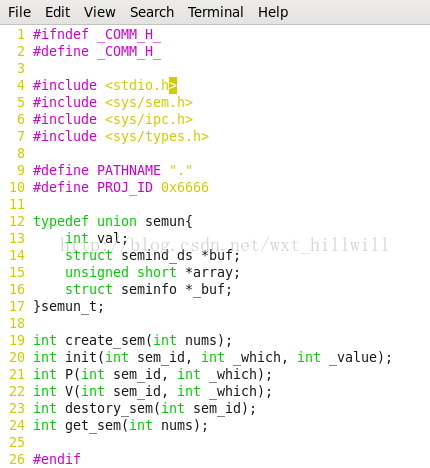Click the '<stdio.h>' include text
This screenshot has width=430, height=468.
coord(141,85)
